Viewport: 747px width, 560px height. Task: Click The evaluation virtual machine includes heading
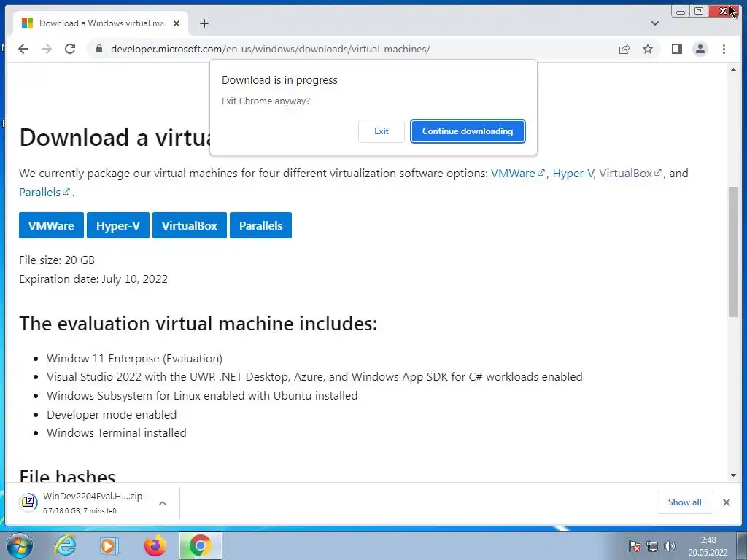pos(198,324)
